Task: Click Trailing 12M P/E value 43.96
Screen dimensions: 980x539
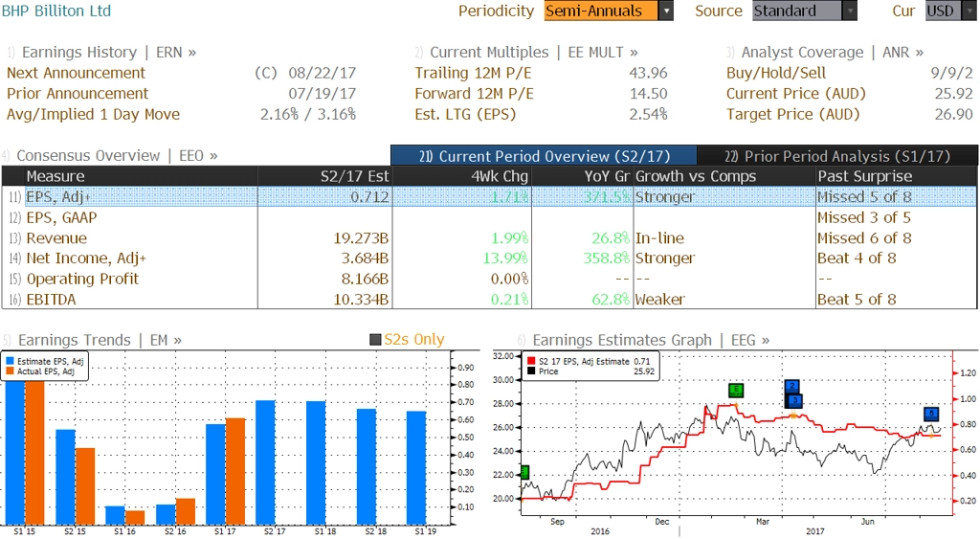Action: [648, 73]
